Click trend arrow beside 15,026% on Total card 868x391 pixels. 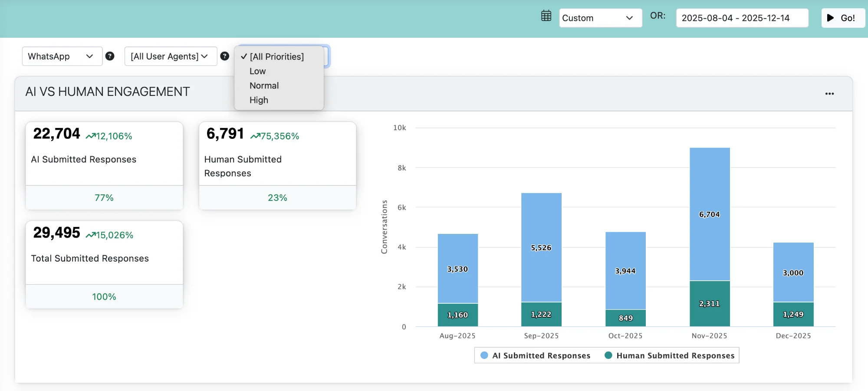click(x=90, y=235)
